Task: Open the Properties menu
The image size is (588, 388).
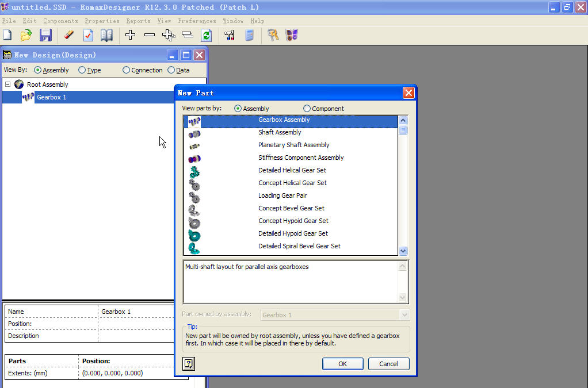Action: pyautogui.click(x=102, y=21)
